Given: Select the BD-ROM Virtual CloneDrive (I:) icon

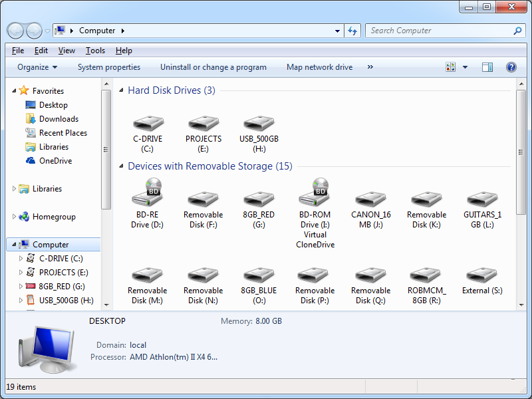Looking at the screenshot, I should tap(315, 194).
